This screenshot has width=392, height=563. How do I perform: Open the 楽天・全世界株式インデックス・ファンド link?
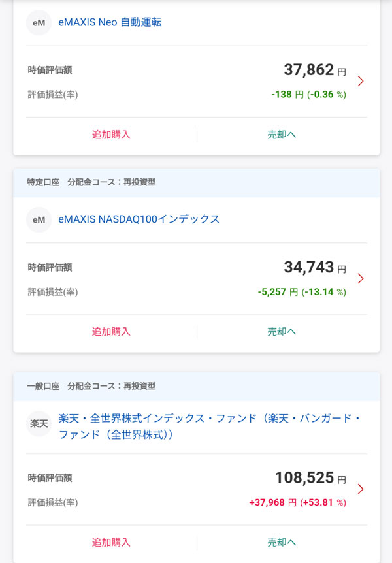209,426
